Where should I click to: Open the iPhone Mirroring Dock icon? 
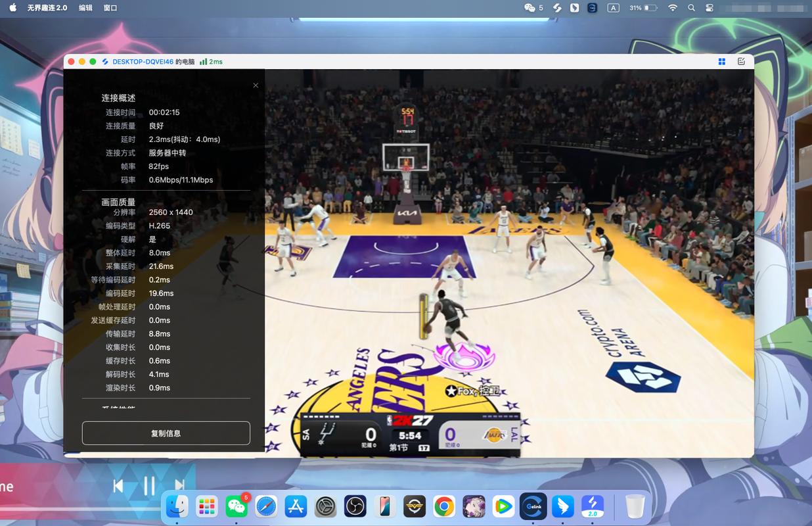[385, 506]
